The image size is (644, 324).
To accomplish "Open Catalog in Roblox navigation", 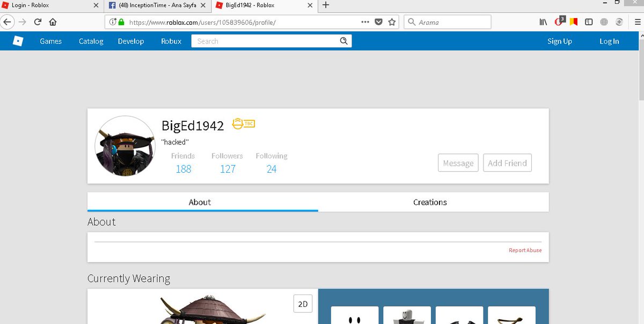I will 91,41.
